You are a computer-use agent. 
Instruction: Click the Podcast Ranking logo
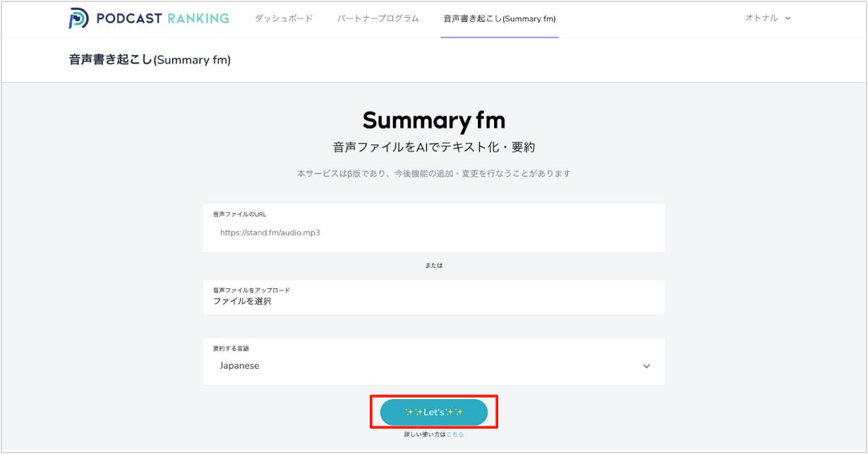149,18
